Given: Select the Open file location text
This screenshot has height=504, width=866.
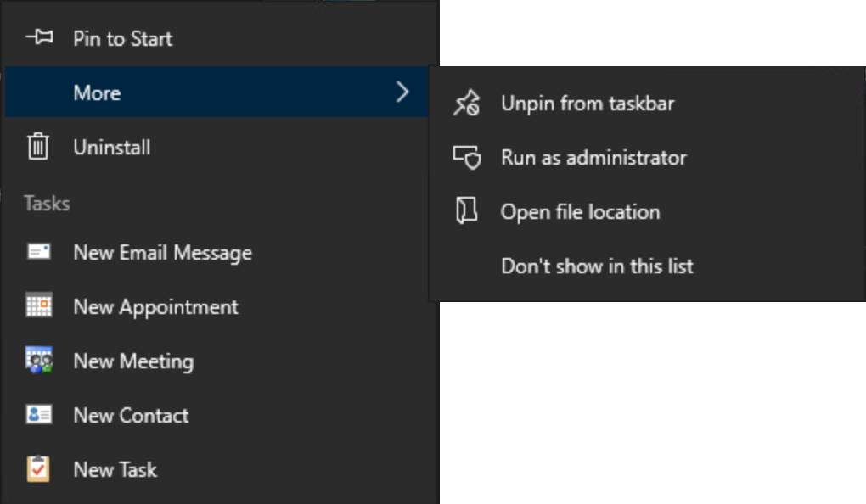Looking at the screenshot, I should click(581, 212).
